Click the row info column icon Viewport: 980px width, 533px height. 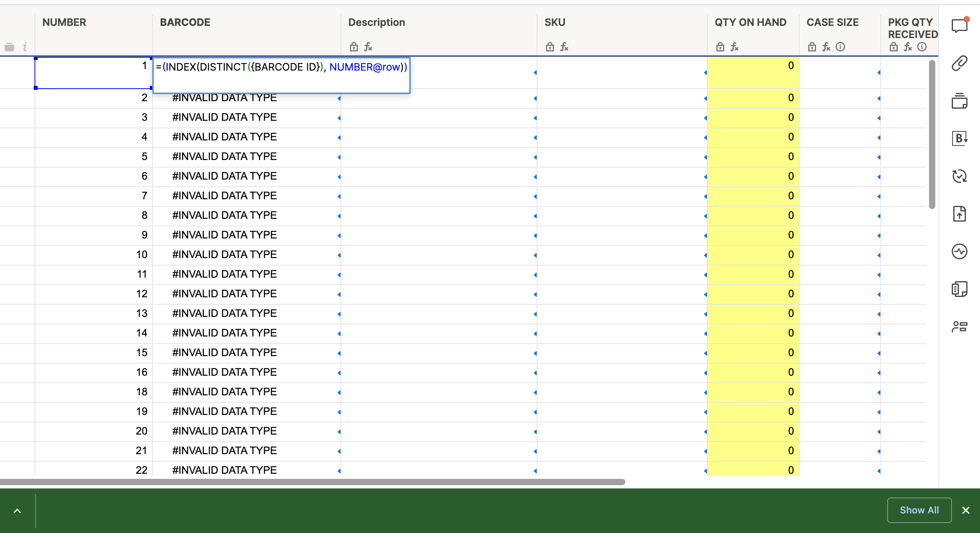click(x=25, y=47)
